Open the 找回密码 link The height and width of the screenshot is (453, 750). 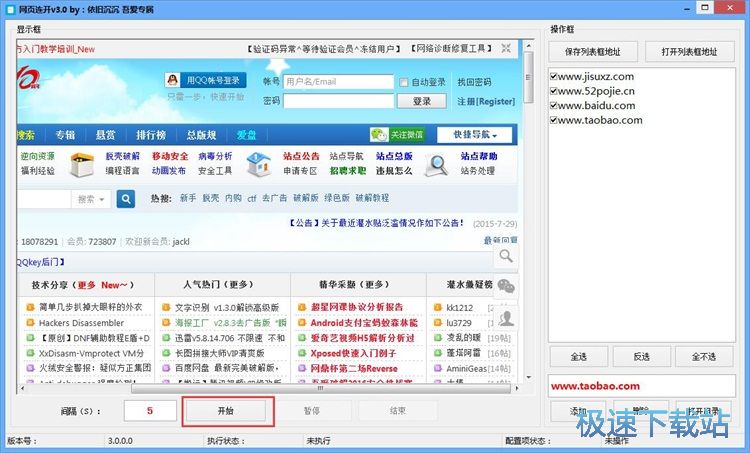click(x=474, y=82)
